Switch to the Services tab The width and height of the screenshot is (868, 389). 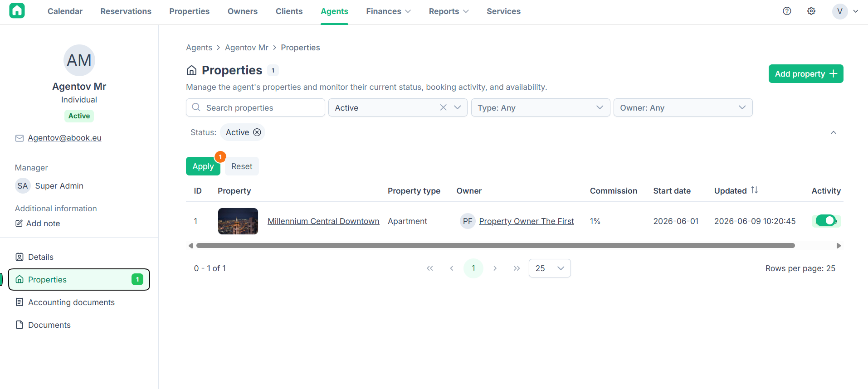tap(503, 11)
